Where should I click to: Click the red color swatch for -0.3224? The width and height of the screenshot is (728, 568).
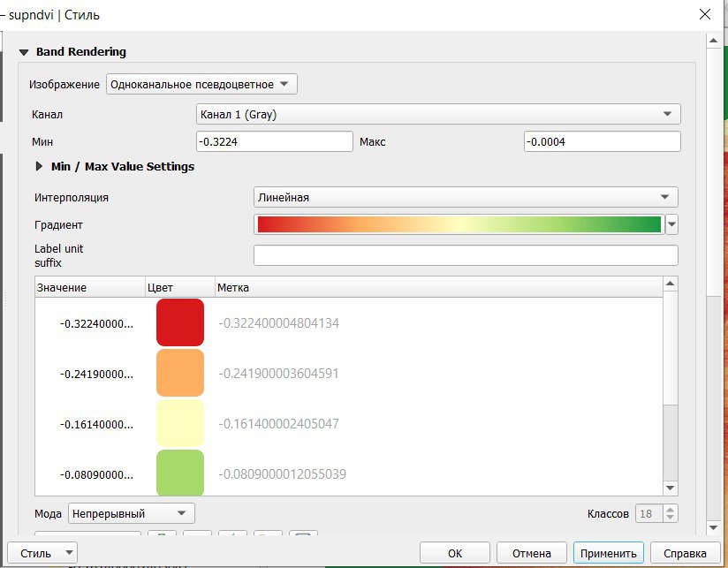(x=180, y=322)
